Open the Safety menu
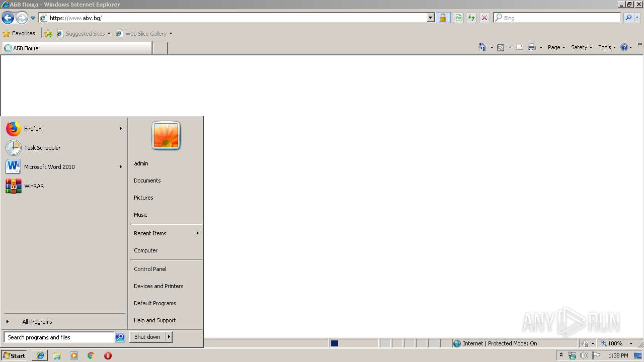Screen dimensions: 644x362 coord(582,47)
